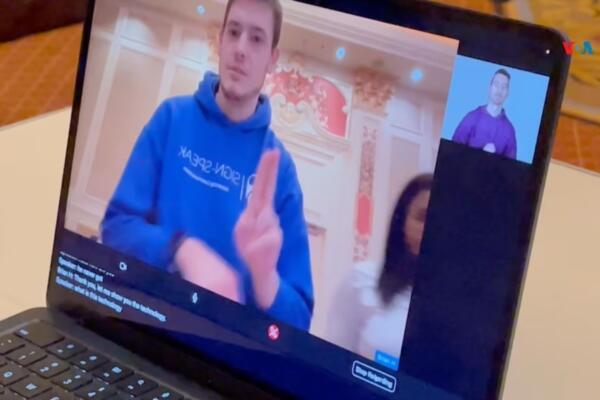This screenshot has width=600, height=400.
Task: Click the small blue name label under the video
Action: 386,360
